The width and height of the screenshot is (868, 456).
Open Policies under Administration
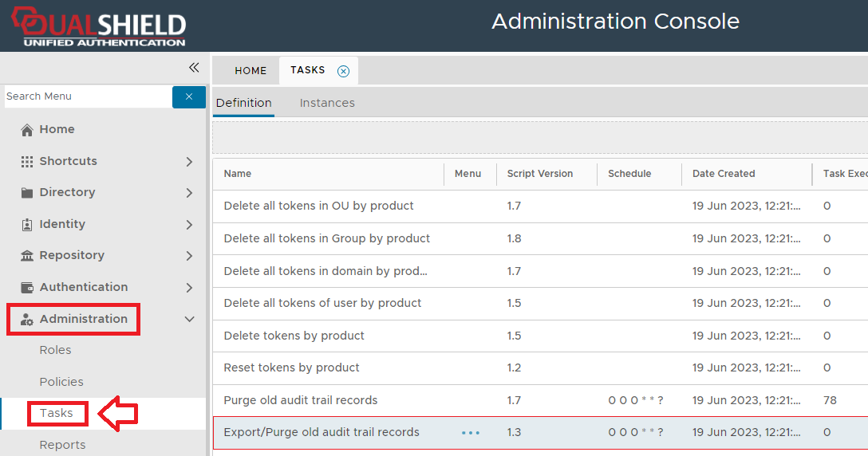[61, 382]
